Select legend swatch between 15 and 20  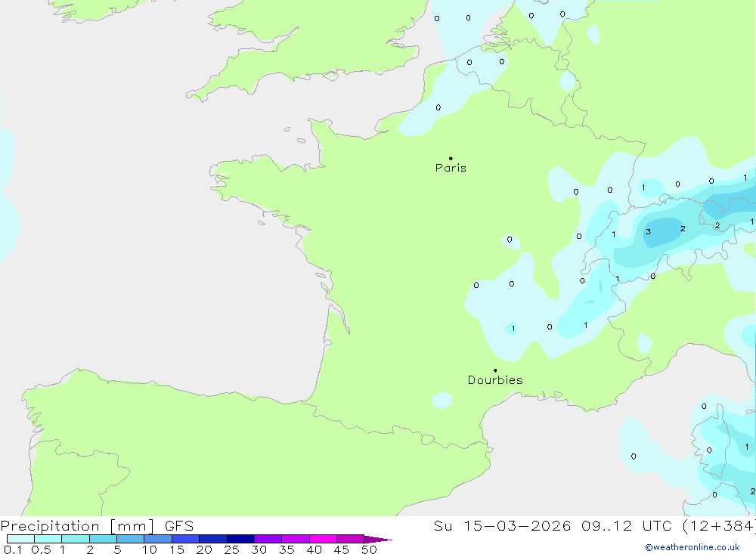[x=186, y=539]
